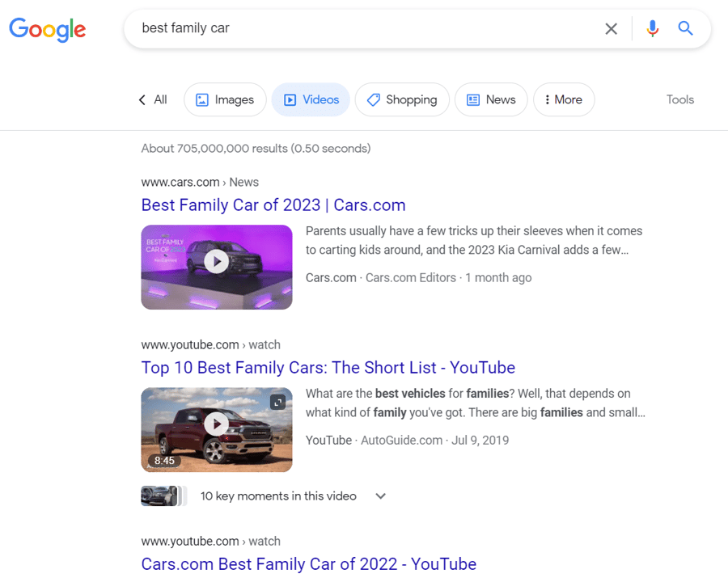The height and width of the screenshot is (582, 728).
Task: Play the Top 10 Best Family Cars video
Action: [216, 424]
